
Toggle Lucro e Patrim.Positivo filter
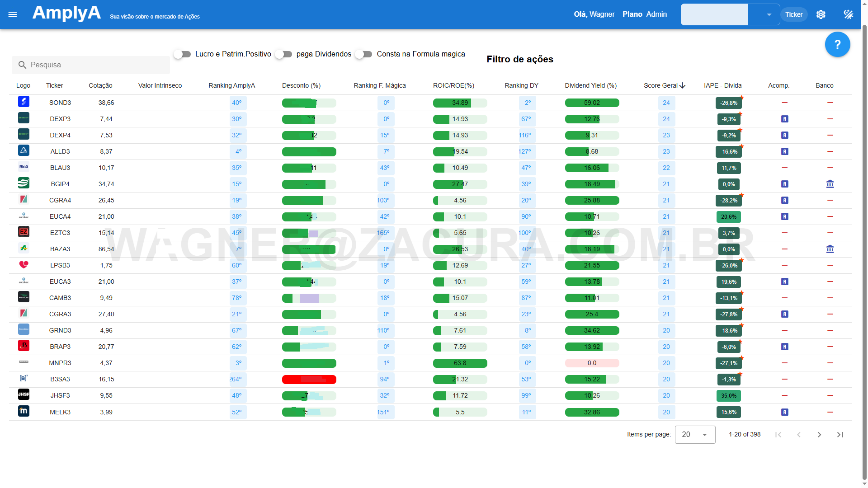tap(183, 54)
